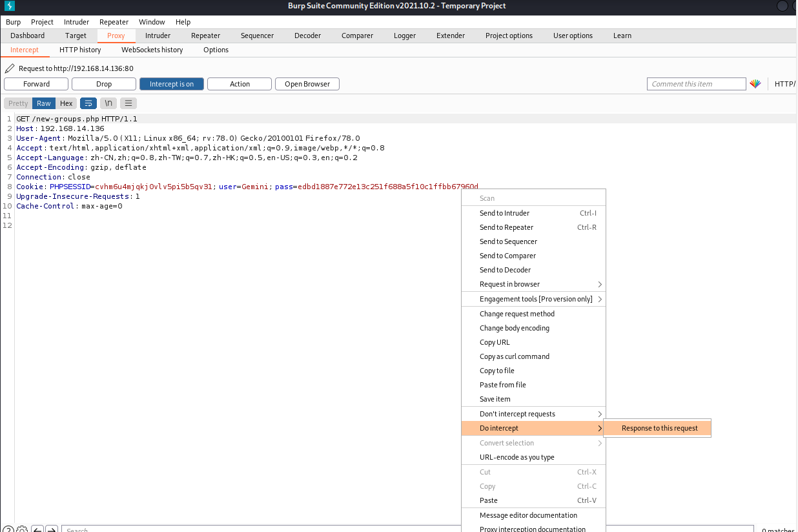Go to previous search match arrow

coord(37,529)
